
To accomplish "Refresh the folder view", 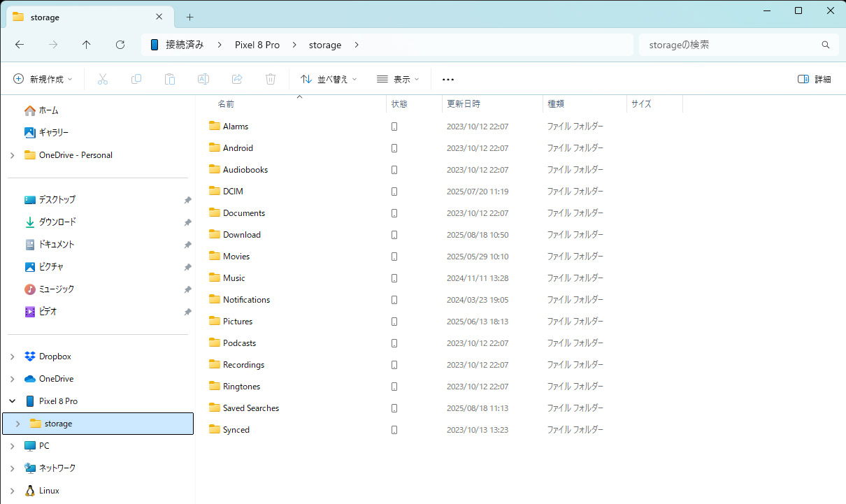I will (x=120, y=44).
